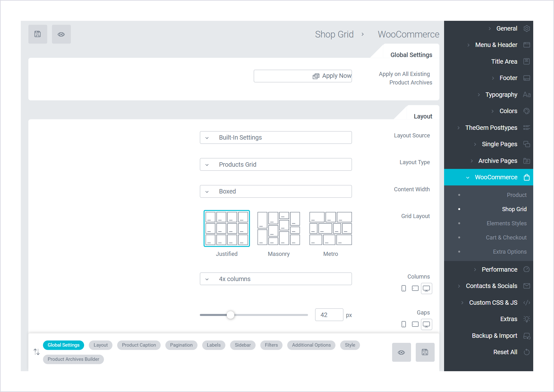The image size is (554, 392).
Task: Click the Performance gauge icon
Action: pyautogui.click(x=527, y=269)
